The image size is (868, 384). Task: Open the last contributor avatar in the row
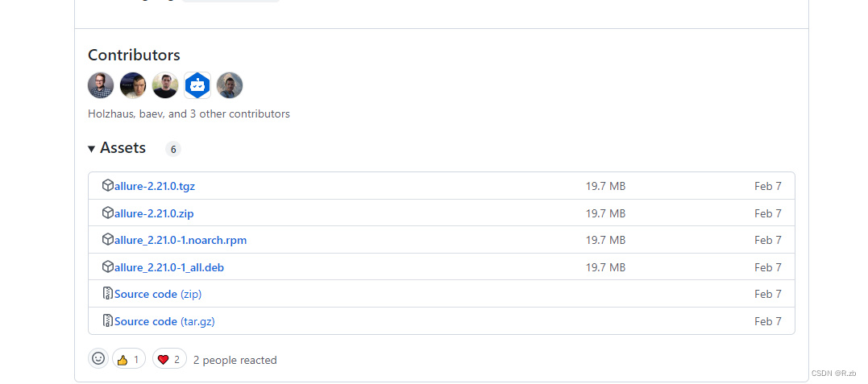click(230, 85)
